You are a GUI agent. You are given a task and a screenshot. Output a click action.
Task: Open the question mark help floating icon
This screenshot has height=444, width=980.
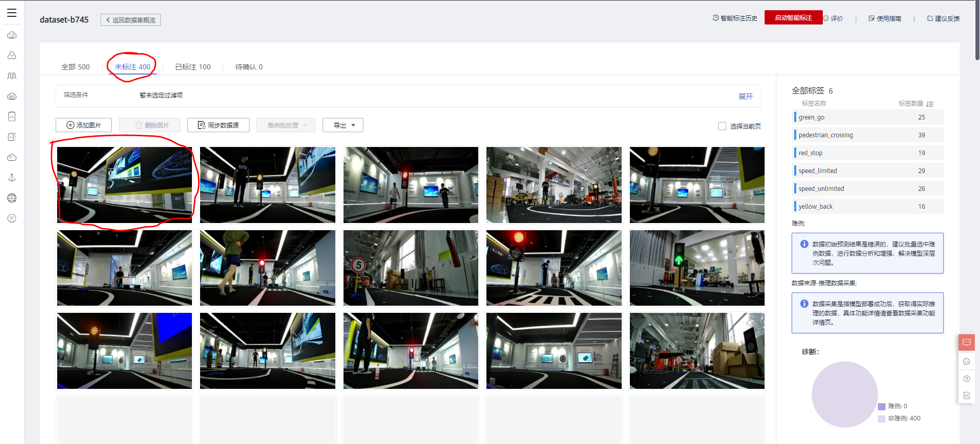pyautogui.click(x=967, y=379)
